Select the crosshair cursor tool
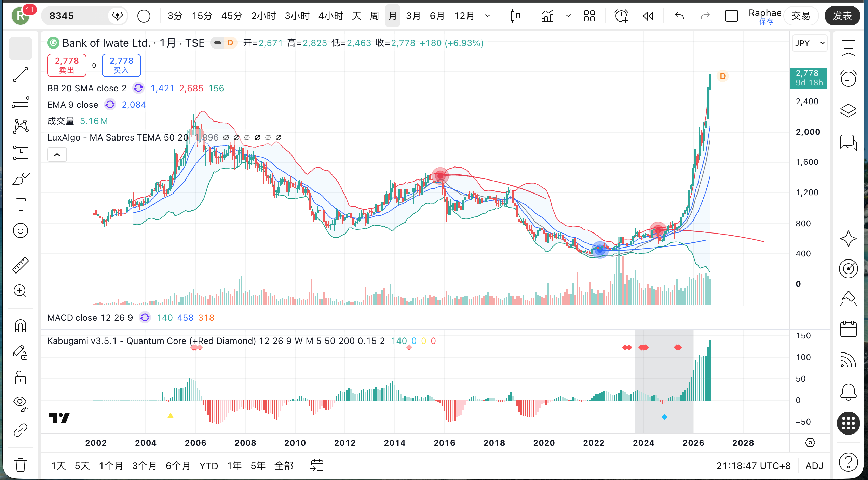Viewport: 868px width, 480px height. click(21, 49)
